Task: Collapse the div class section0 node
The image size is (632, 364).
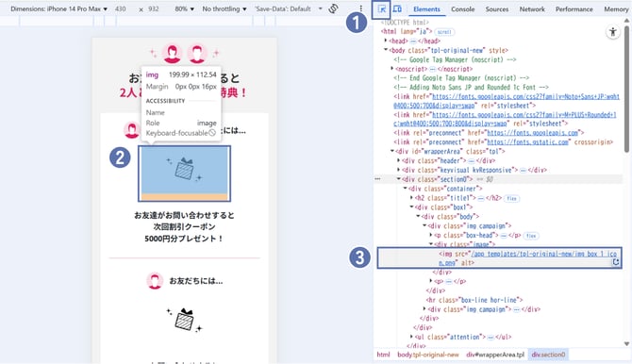Action: (399, 179)
